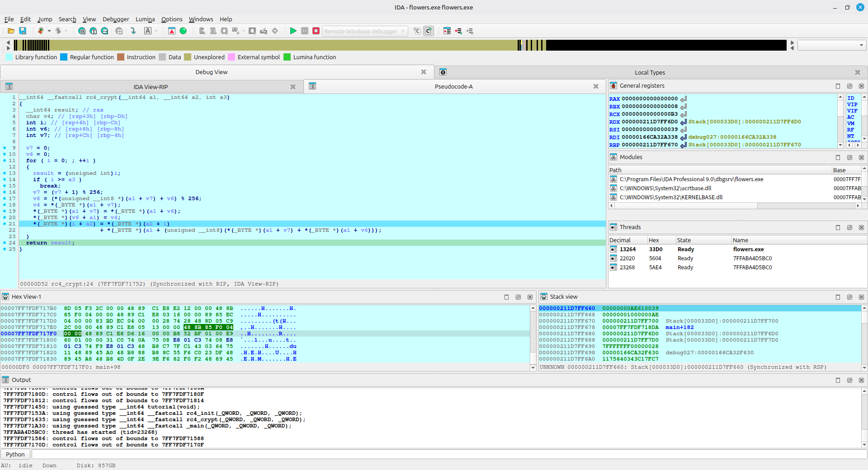Toggle breakpoint dot on pseudocode line 24

5,243
